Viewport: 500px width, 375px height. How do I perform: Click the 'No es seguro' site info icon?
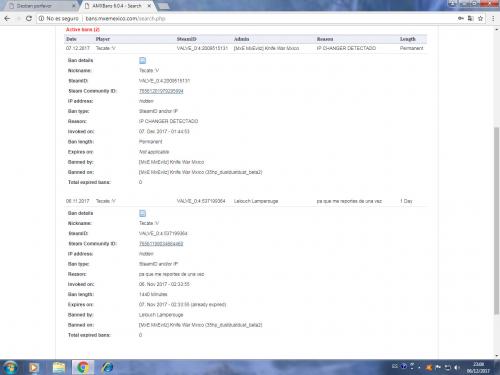(41, 19)
